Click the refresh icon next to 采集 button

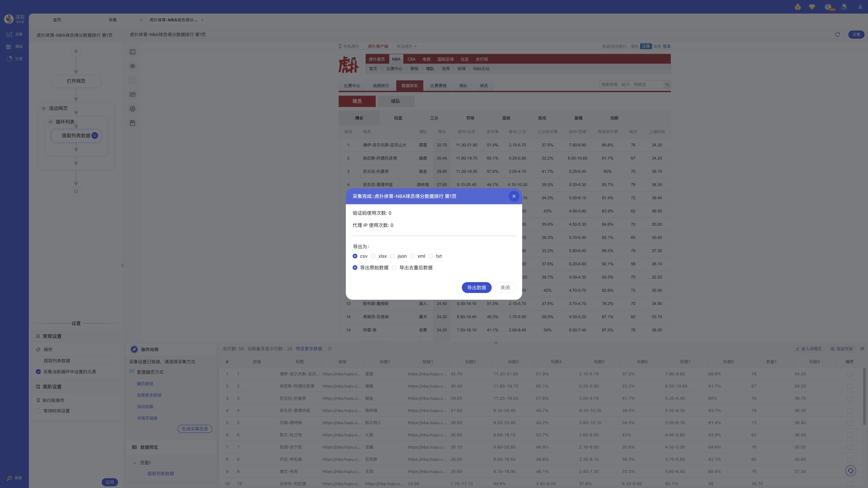(837, 35)
